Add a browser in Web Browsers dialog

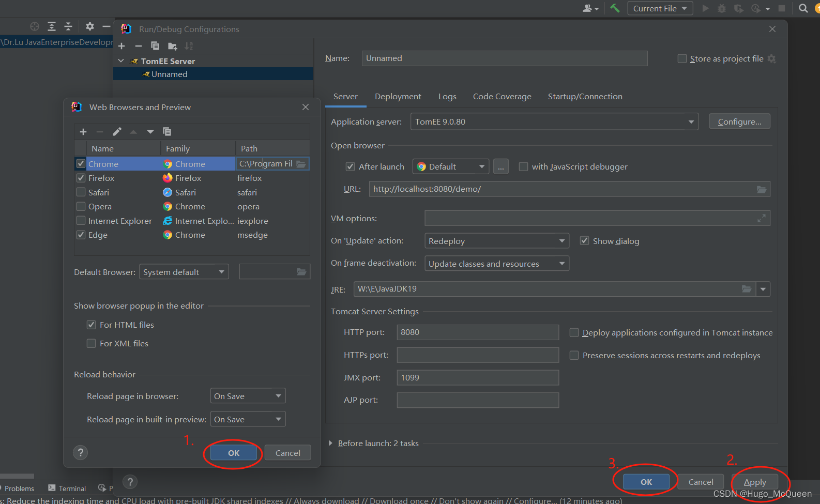83,132
